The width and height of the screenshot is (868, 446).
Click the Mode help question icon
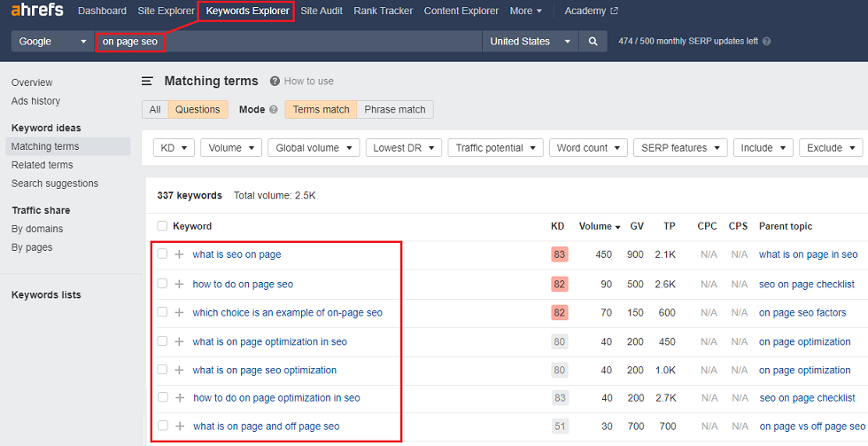274,110
